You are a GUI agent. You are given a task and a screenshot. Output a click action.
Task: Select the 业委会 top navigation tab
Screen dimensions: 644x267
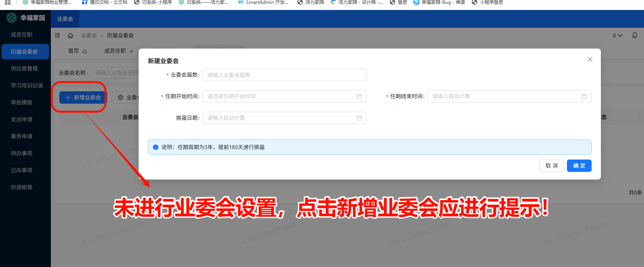tap(65, 19)
